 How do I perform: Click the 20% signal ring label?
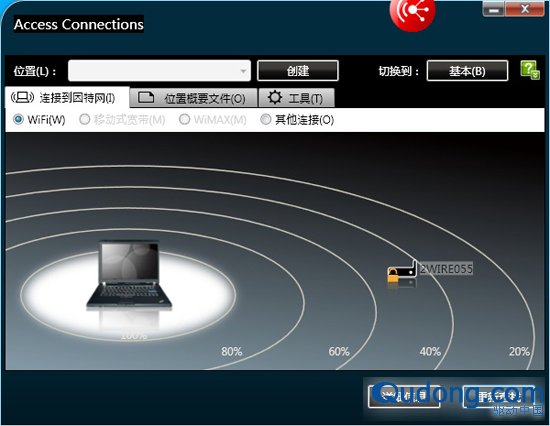(x=519, y=351)
